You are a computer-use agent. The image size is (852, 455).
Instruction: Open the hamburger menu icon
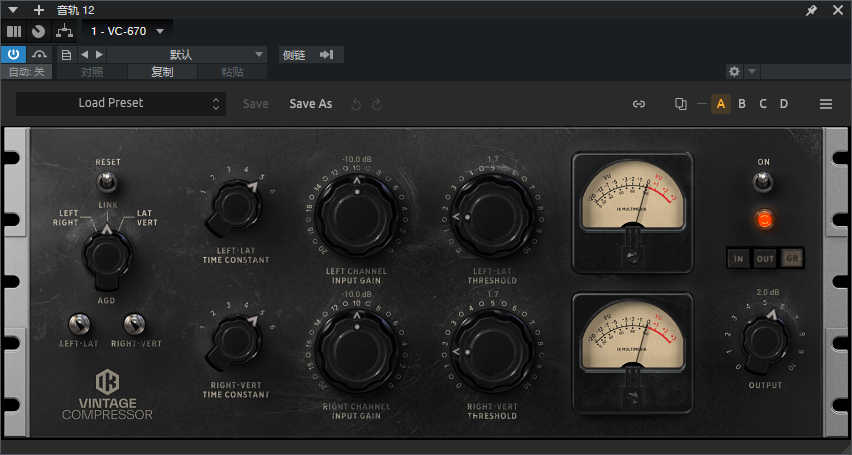[x=826, y=104]
